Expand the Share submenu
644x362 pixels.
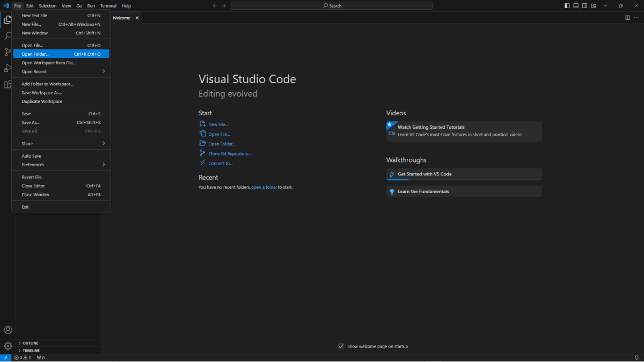61,144
